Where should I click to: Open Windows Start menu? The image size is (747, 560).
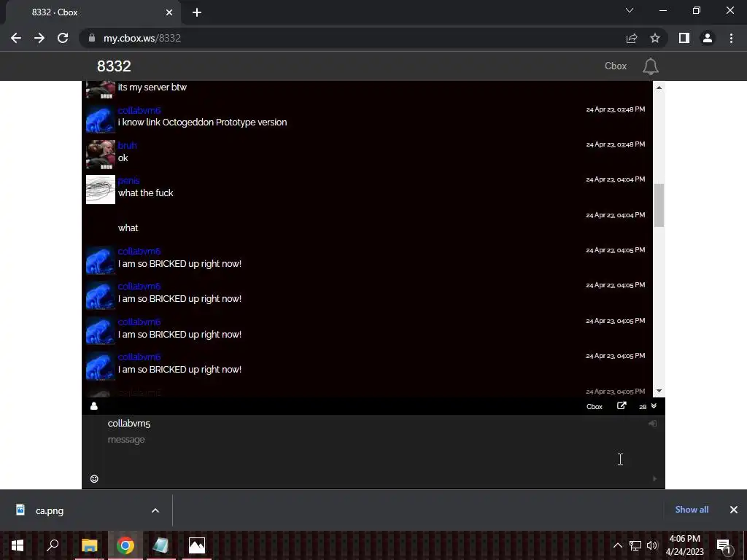18,545
